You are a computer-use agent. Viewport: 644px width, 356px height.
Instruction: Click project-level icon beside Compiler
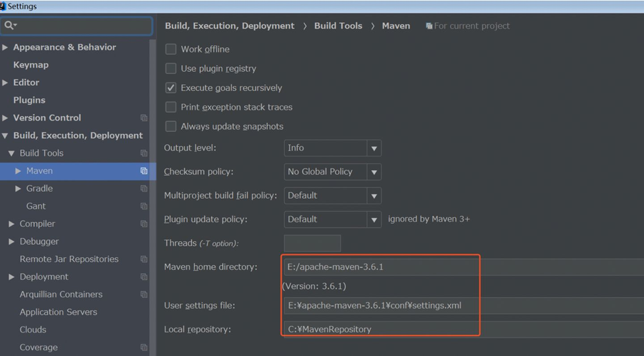coord(144,224)
